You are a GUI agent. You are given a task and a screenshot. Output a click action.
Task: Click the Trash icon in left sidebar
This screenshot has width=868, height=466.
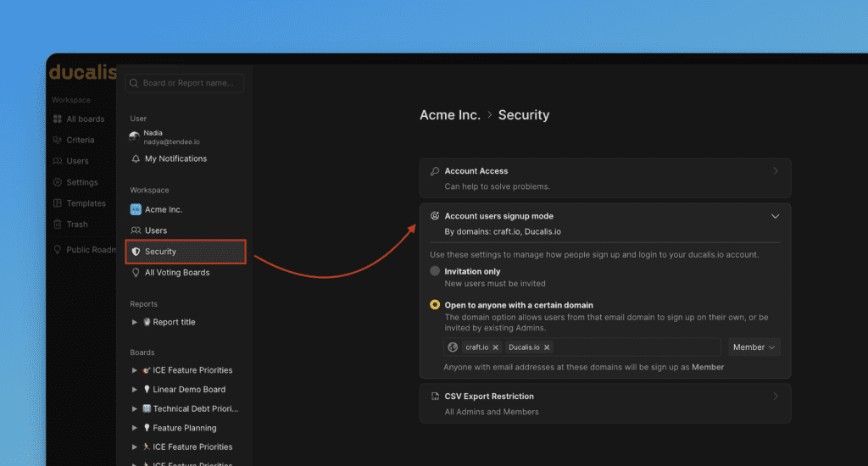pos(58,225)
